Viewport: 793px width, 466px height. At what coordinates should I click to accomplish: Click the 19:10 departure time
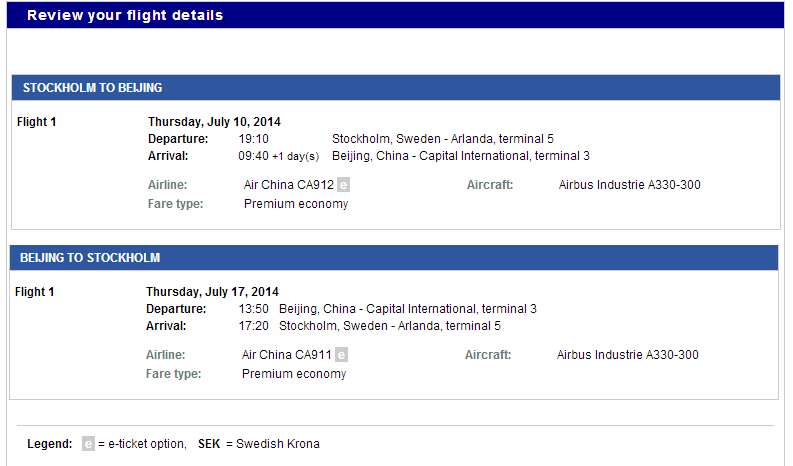[x=253, y=139]
